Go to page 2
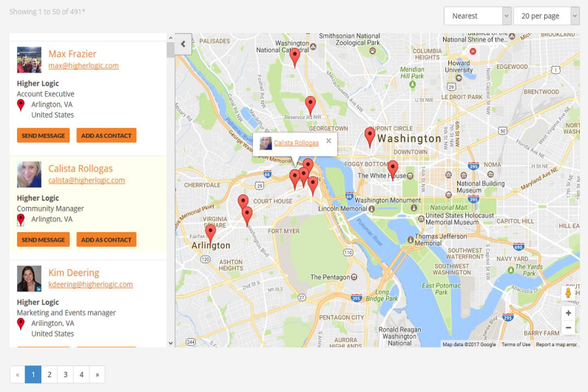This screenshot has height=392, width=588. click(x=49, y=374)
